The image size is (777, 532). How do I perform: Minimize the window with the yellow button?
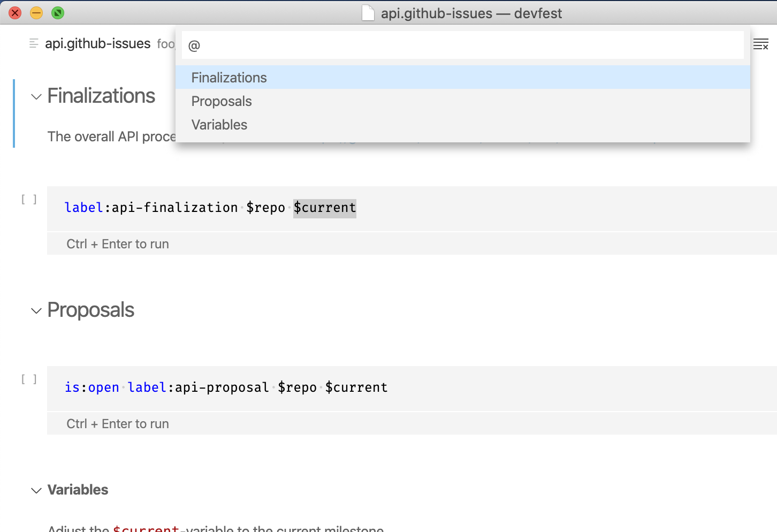pyautogui.click(x=36, y=13)
